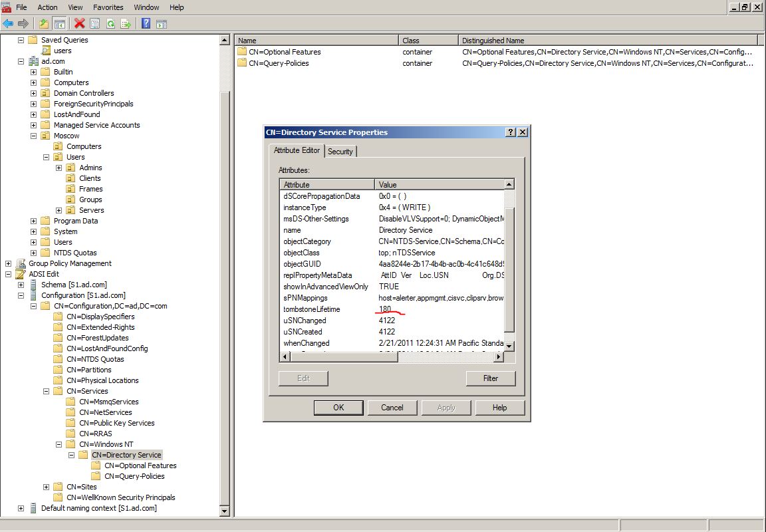Toggle Show/Hide Console Tree icon
The width and height of the screenshot is (766, 532).
(60, 23)
